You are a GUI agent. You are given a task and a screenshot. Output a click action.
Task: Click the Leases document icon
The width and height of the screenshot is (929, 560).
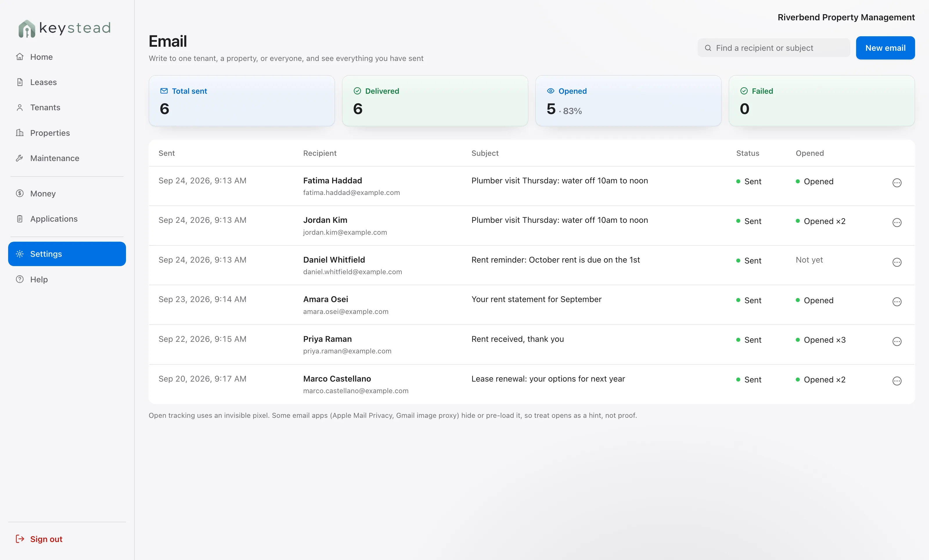pos(20,82)
